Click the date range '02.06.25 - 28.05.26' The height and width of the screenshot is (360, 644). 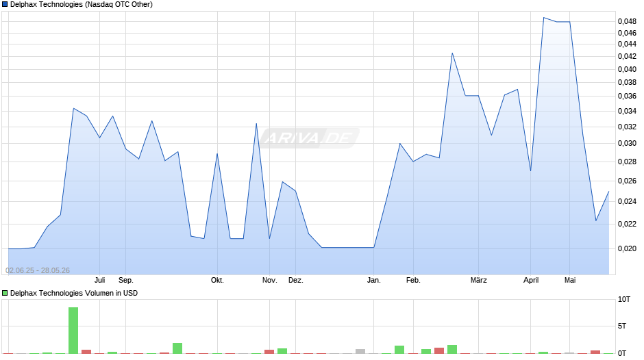tap(38, 270)
